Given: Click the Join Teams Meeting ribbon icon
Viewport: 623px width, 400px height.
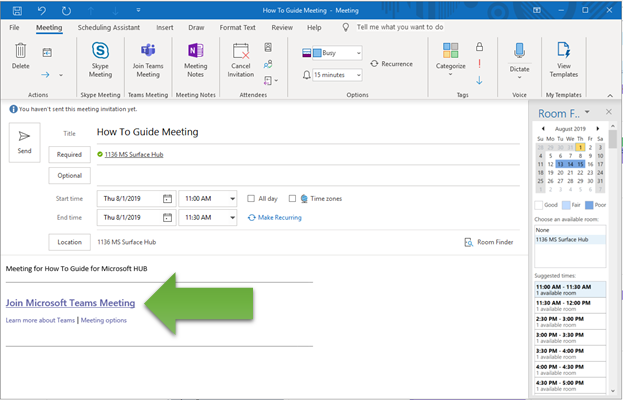Looking at the screenshot, I should pyautogui.click(x=148, y=60).
